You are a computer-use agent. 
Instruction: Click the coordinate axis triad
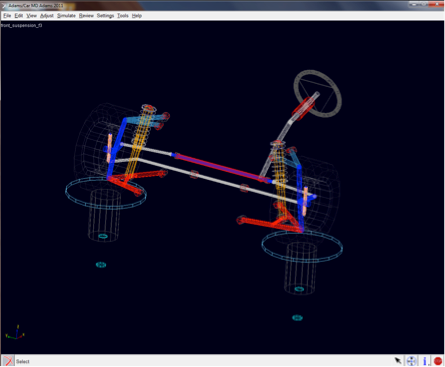tap(15, 333)
